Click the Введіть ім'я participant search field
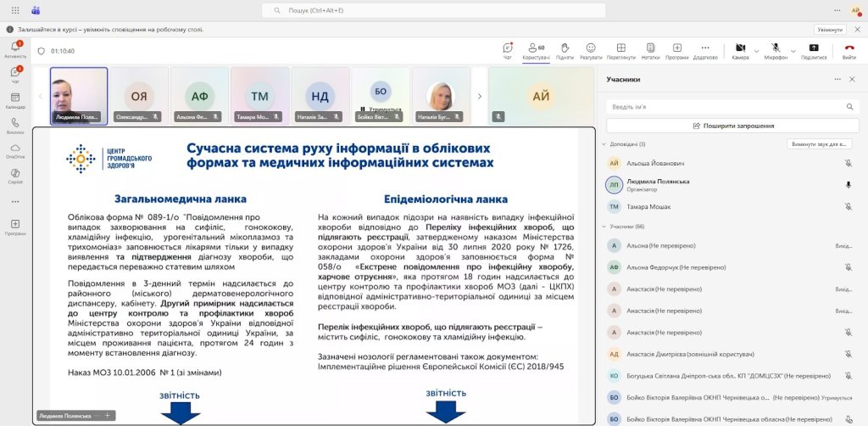The width and height of the screenshot is (868, 426). (725, 107)
